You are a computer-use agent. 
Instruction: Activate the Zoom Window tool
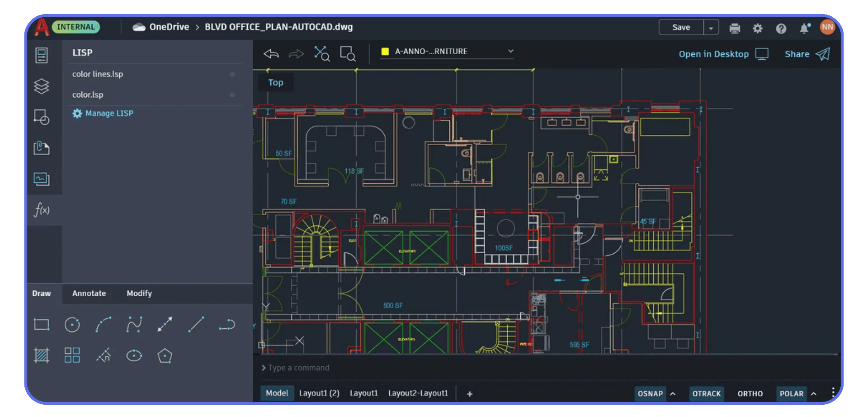point(348,54)
